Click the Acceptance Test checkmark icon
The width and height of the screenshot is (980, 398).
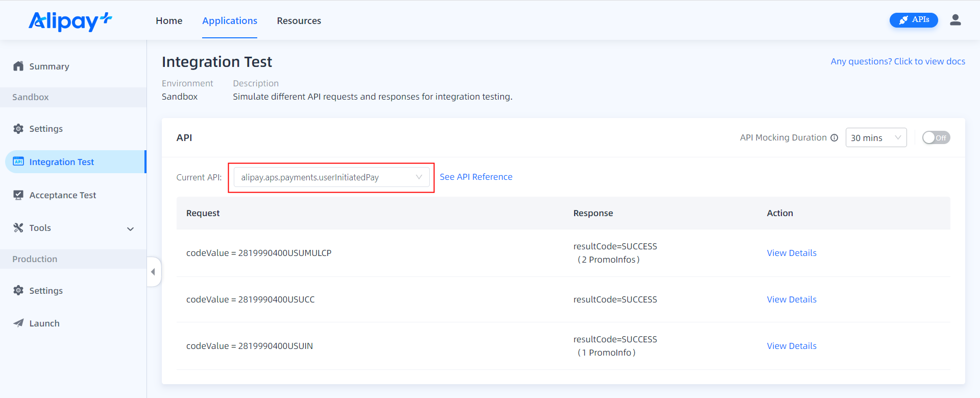point(18,195)
